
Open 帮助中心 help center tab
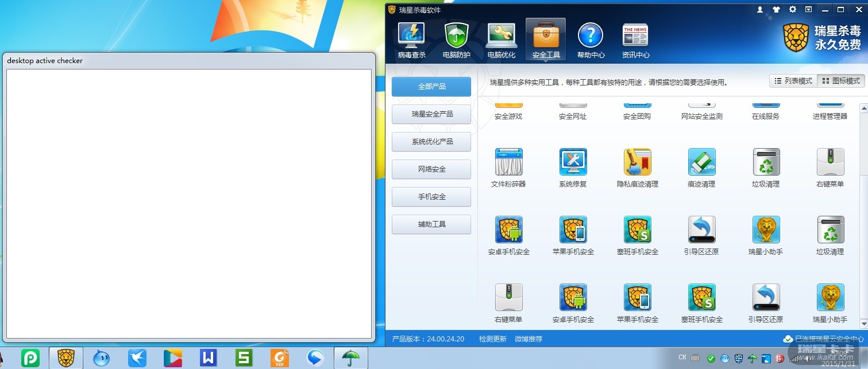pyautogui.click(x=591, y=40)
